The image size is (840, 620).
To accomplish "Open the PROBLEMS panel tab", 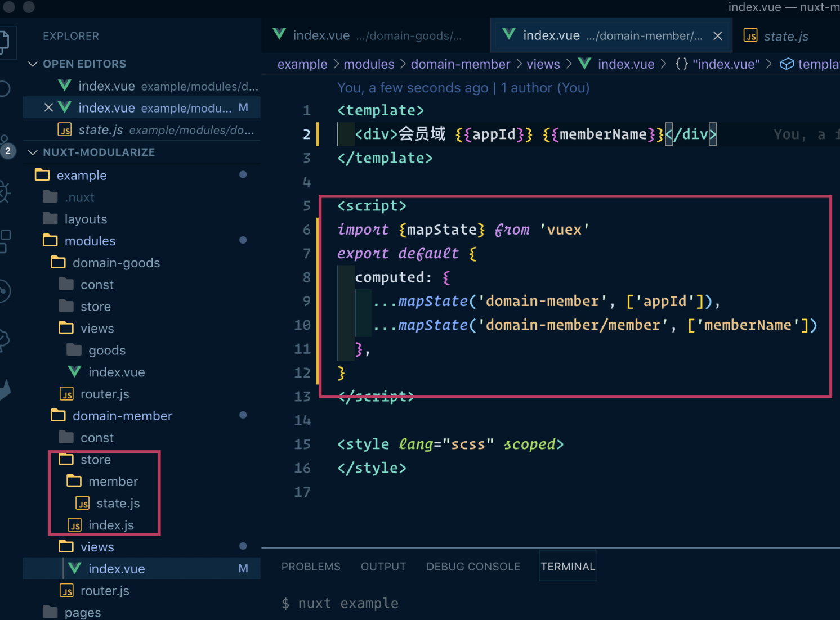I will click(311, 567).
